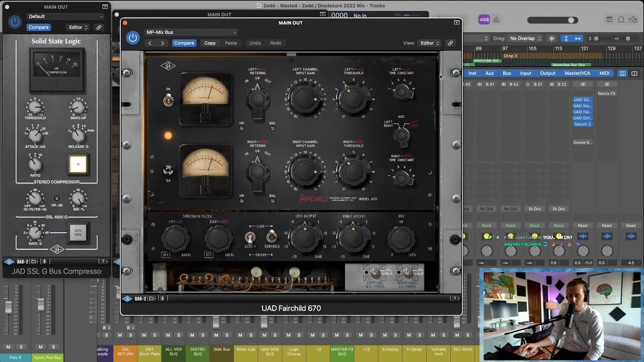Toggle the SSL compressor IN button

pyautogui.click(x=78, y=164)
